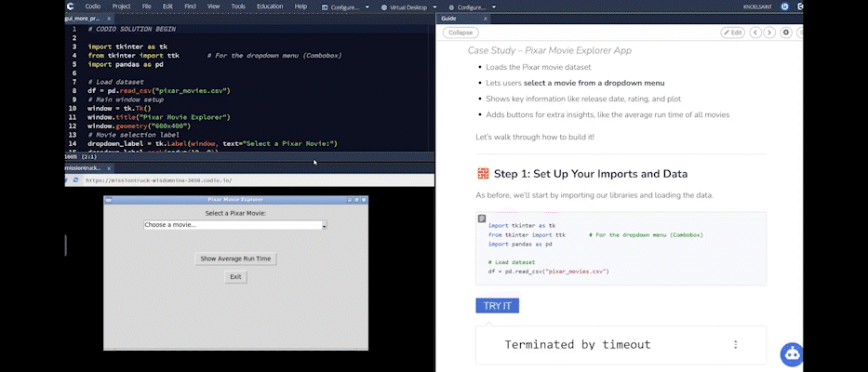Click the CODIO SOLUTION BEGIN comment line
Screen dimensions: 868x372
[x=132, y=29]
